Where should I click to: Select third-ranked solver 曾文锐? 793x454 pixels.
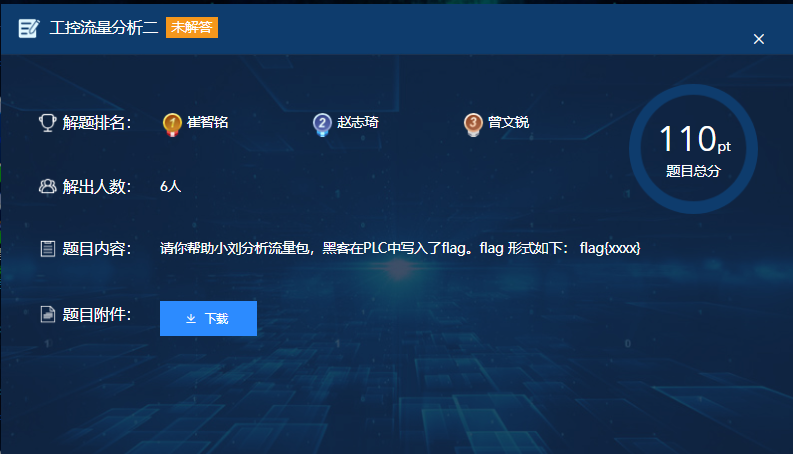tap(508, 122)
